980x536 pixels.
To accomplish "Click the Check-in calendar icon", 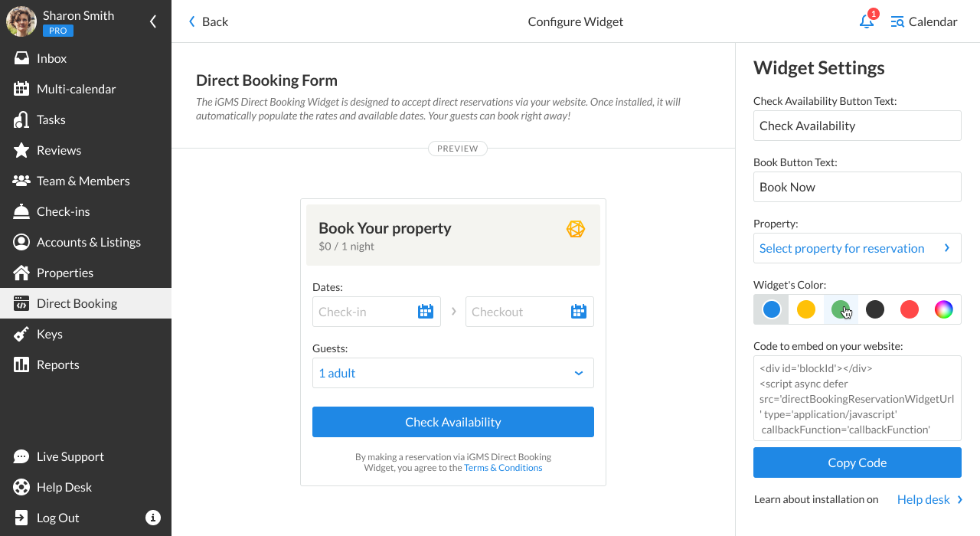I will 426,312.
